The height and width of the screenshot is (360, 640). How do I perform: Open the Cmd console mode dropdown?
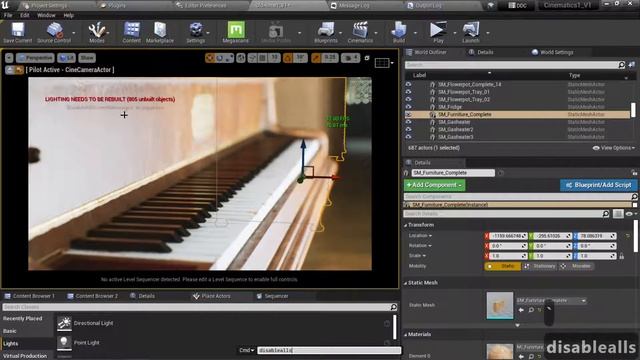(247, 350)
